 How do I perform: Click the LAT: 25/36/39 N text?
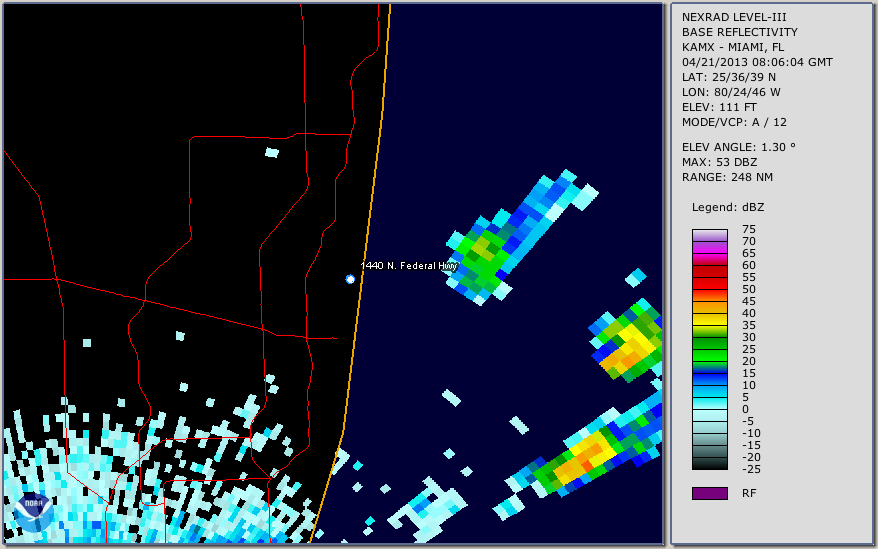tap(728, 77)
